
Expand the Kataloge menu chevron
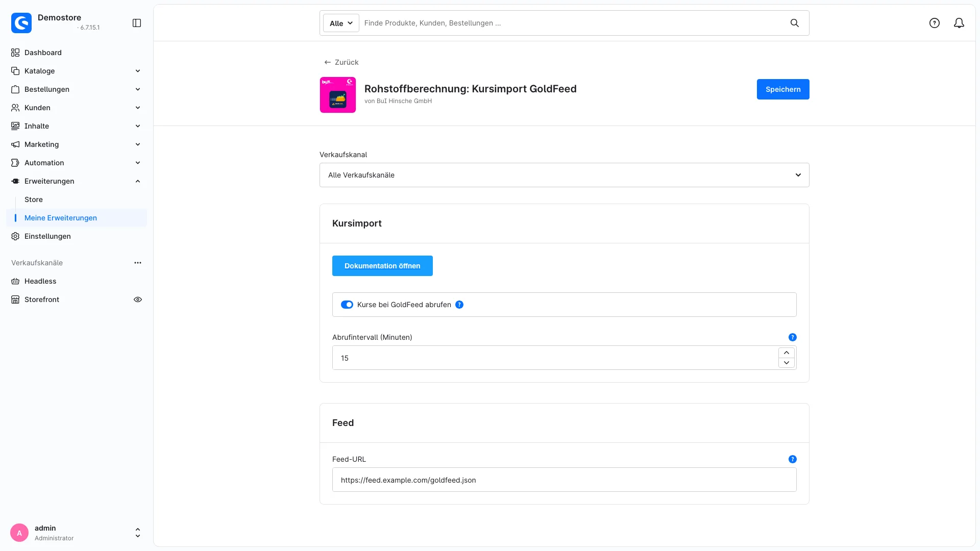tap(138, 71)
